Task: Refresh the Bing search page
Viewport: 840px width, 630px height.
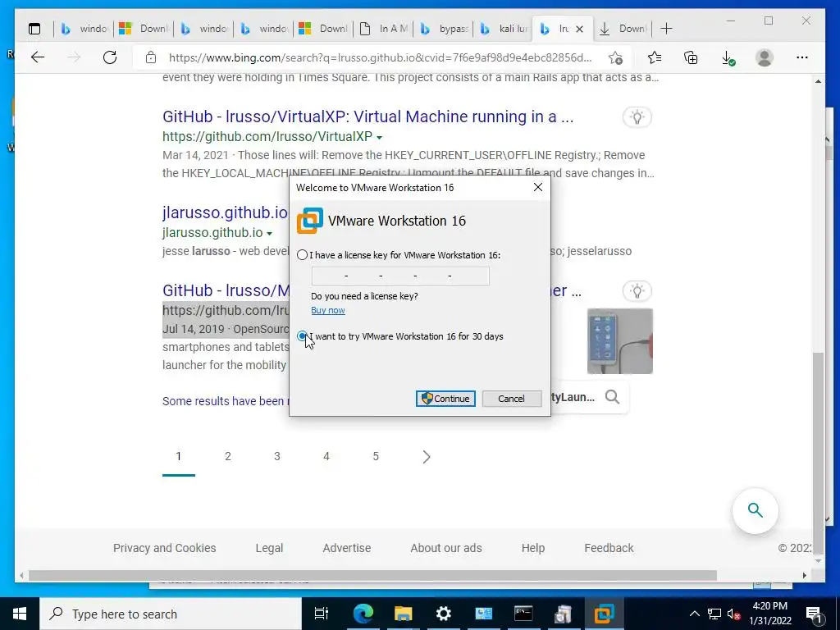Action: (110, 57)
